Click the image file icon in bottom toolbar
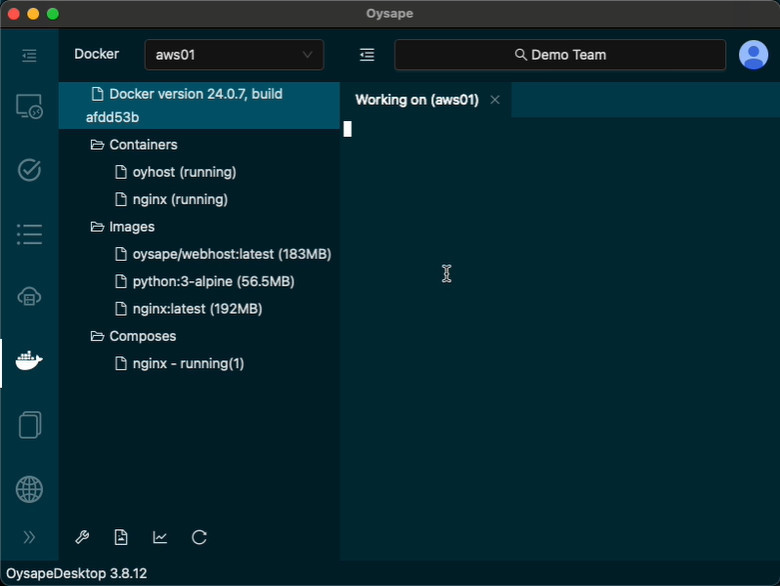The width and height of the screenshot is (780, 586). pos(121,538)
